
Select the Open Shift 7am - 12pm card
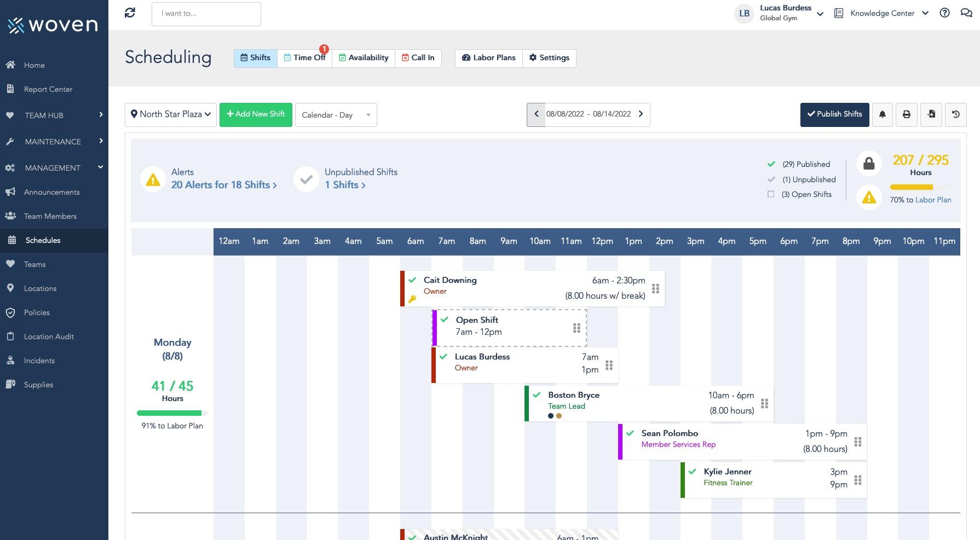coord(509,328)
